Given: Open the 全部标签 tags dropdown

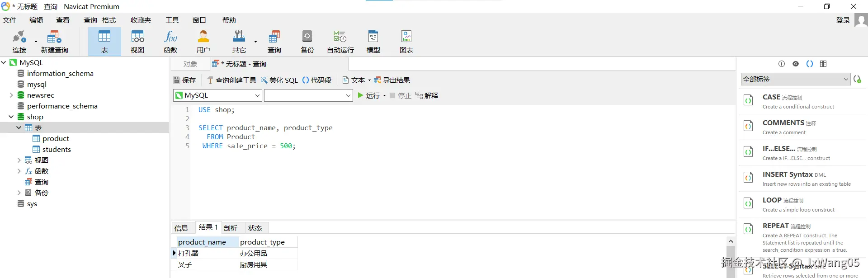Looking at the screenshot, I should [796, 79].
